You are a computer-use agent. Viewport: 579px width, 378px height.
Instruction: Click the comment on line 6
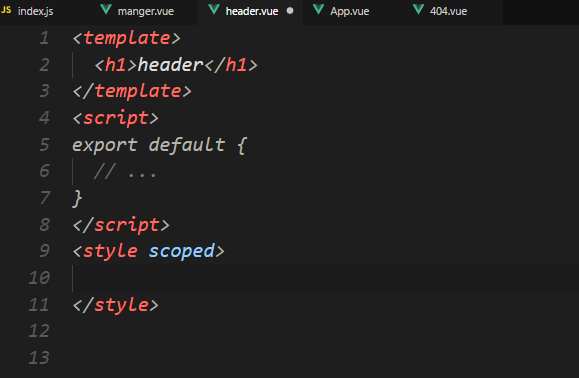pyautogui.click(x=125, y=172)
